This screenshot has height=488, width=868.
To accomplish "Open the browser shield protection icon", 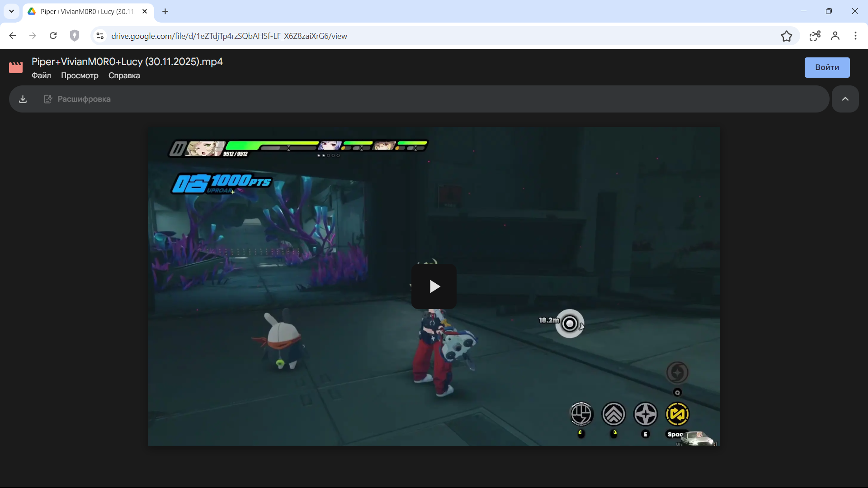I will (75, 36).
